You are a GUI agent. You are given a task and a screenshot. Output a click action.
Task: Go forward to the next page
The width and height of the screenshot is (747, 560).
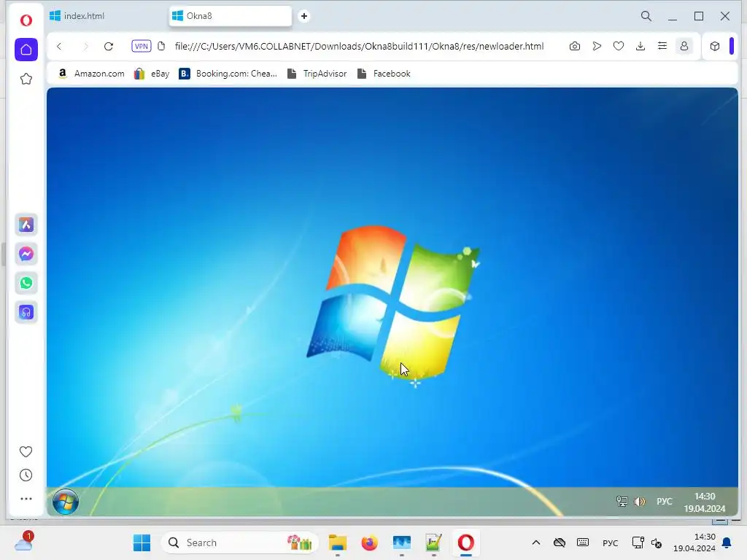coord(85,46)
